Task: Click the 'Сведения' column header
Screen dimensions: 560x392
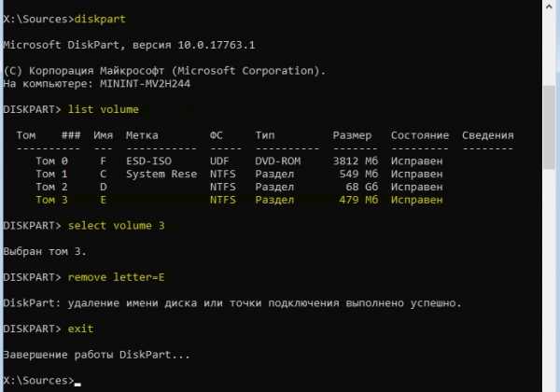Action: pyautogui.click(x=488, y=135)
